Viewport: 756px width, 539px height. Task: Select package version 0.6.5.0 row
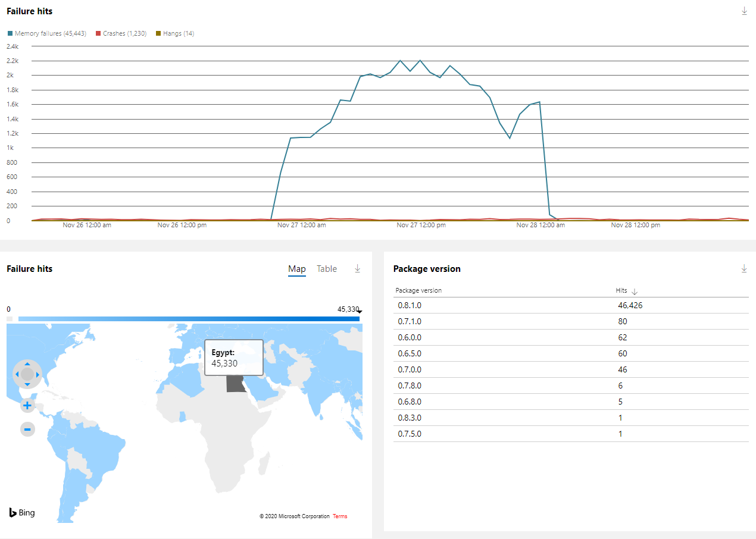coord(571,353)
